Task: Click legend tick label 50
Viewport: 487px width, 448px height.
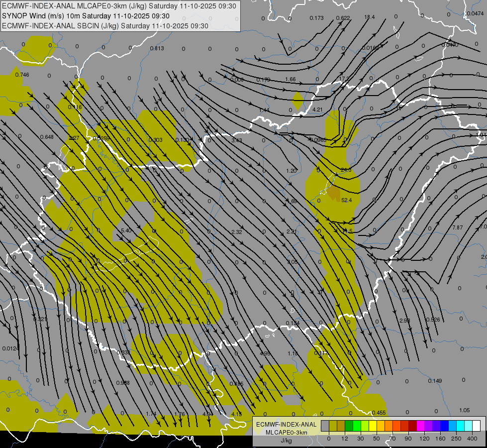Action: coord(376,439)
